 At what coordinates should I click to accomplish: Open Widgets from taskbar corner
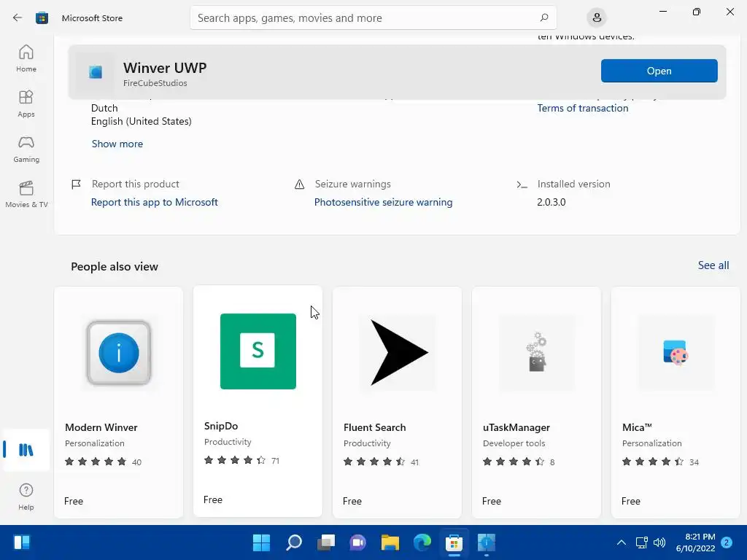[22, 542]
